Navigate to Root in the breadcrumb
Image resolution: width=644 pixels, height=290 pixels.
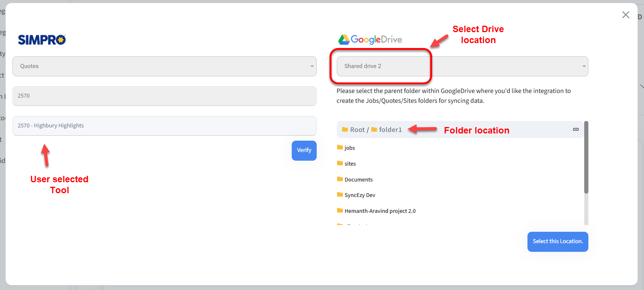tap(357, 130)
